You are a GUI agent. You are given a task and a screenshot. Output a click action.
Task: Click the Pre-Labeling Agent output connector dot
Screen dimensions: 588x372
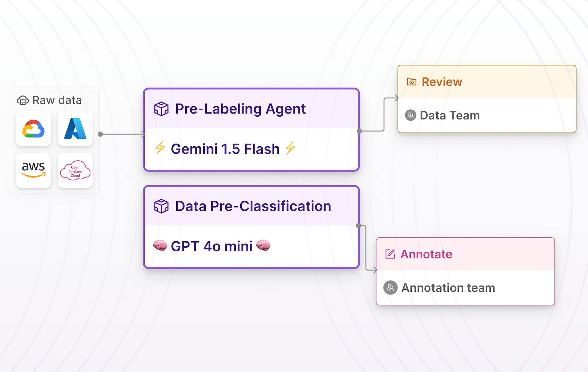[359, 131]
